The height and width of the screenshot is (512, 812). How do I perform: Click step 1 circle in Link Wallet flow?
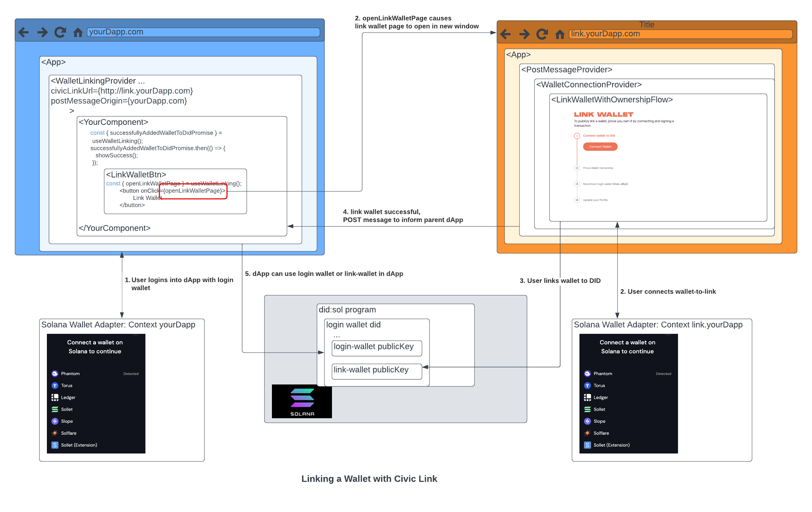click(x=577, y=136)
